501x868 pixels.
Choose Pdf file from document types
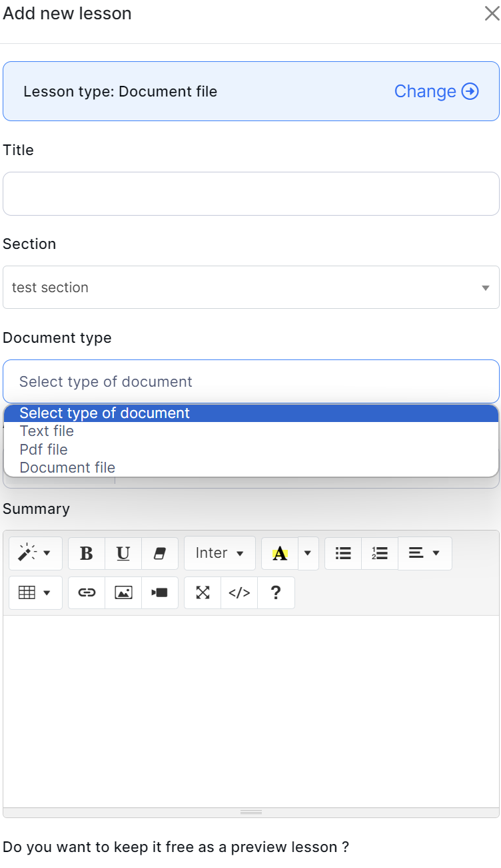[44, 449]
